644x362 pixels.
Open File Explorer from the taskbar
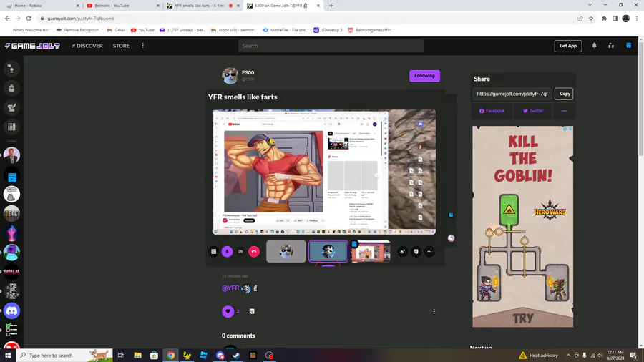click(x=137, y=356)
